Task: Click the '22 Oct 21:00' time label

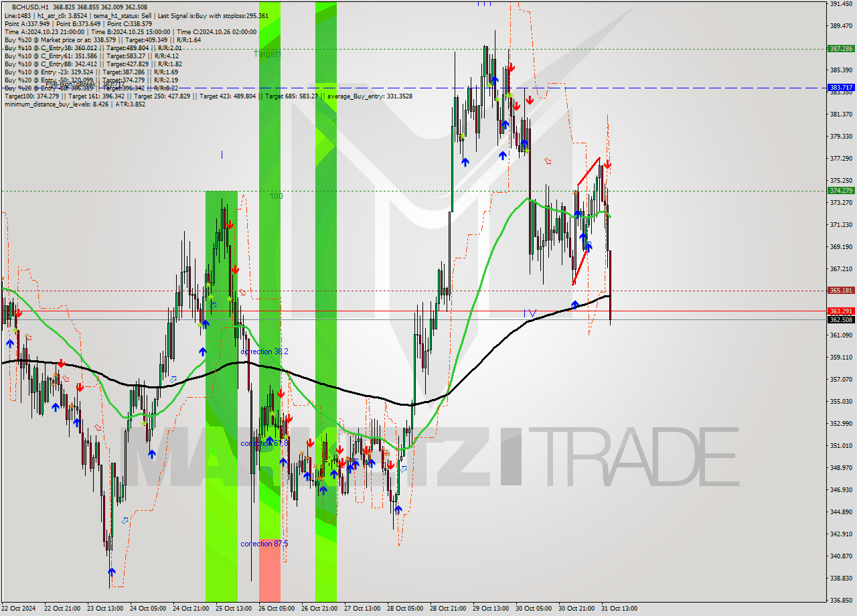Action: (62, 609)
